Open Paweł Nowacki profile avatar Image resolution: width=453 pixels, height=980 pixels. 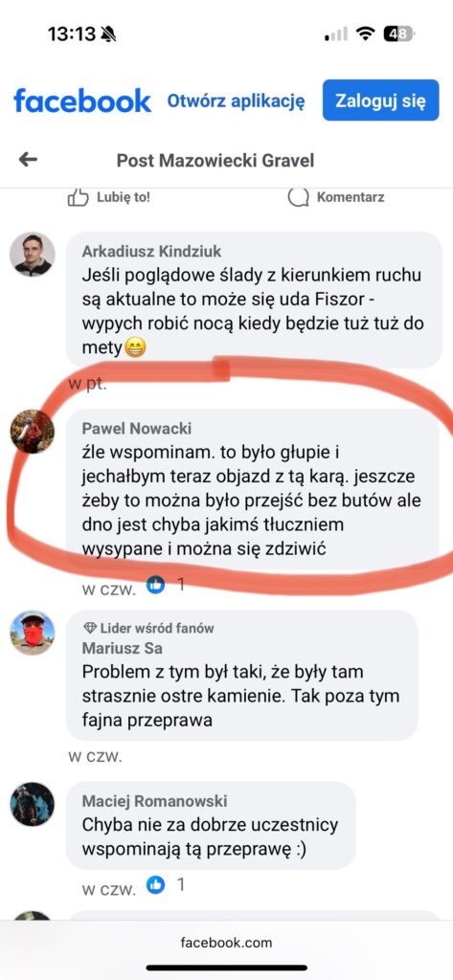click(x=33, y=432)
